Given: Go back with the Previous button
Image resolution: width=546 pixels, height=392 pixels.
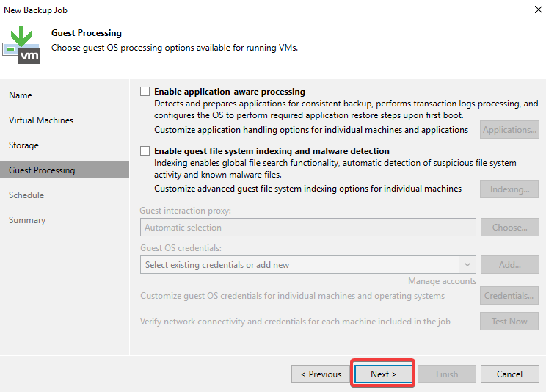Looking at the screenshot, I should (x=321, y=374).
